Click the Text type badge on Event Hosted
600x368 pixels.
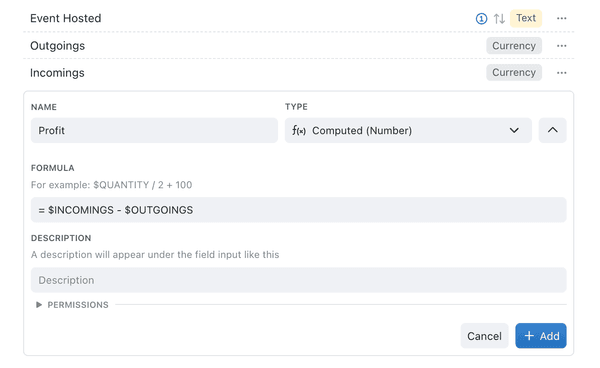[526, 18]
